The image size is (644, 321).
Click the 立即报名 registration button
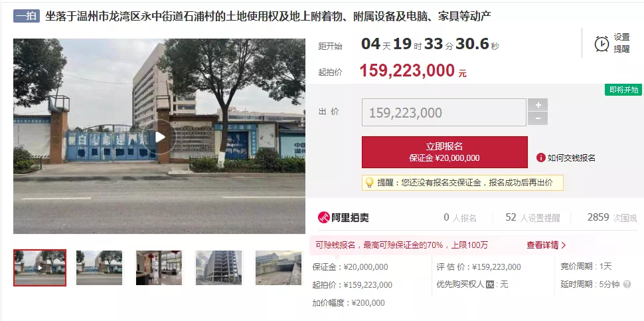pos(444,152)
